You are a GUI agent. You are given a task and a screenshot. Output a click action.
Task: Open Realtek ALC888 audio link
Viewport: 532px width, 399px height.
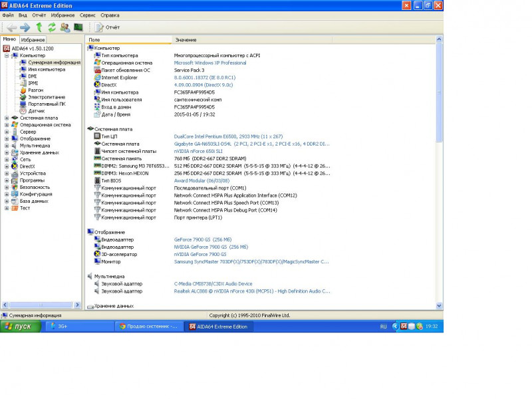[x=252, y=291]
